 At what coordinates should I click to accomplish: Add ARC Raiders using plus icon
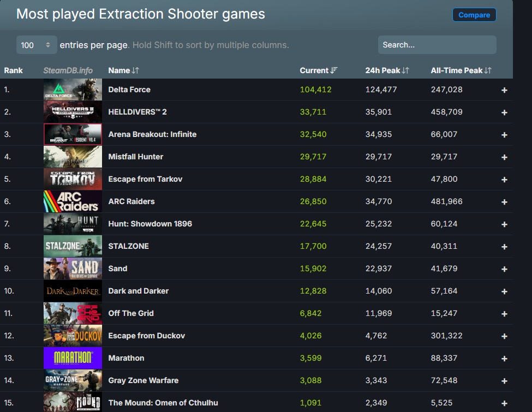pos(504,202)
